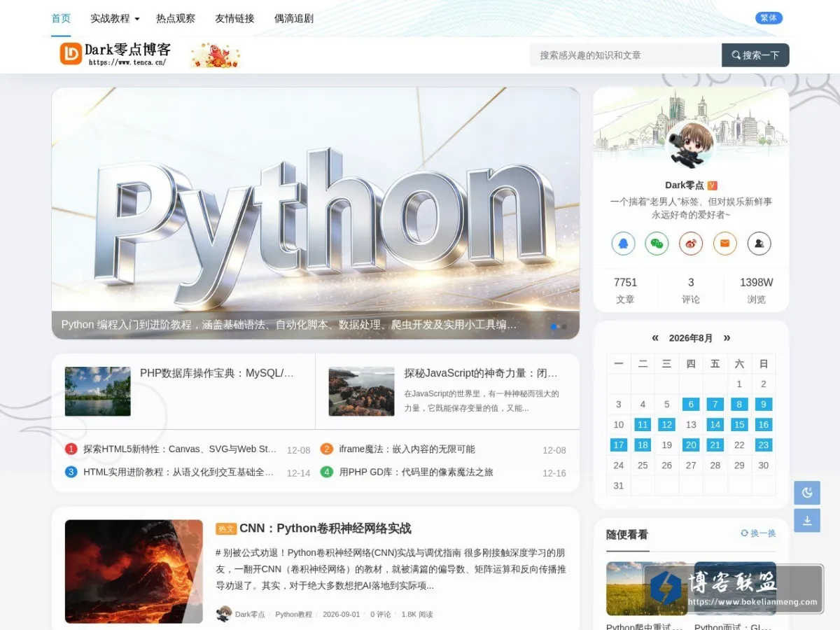The width and height of the screenshot is (840, 630).
Task: Open the PHP数据库操作宝典 article title
Action: tap(217, 373)
